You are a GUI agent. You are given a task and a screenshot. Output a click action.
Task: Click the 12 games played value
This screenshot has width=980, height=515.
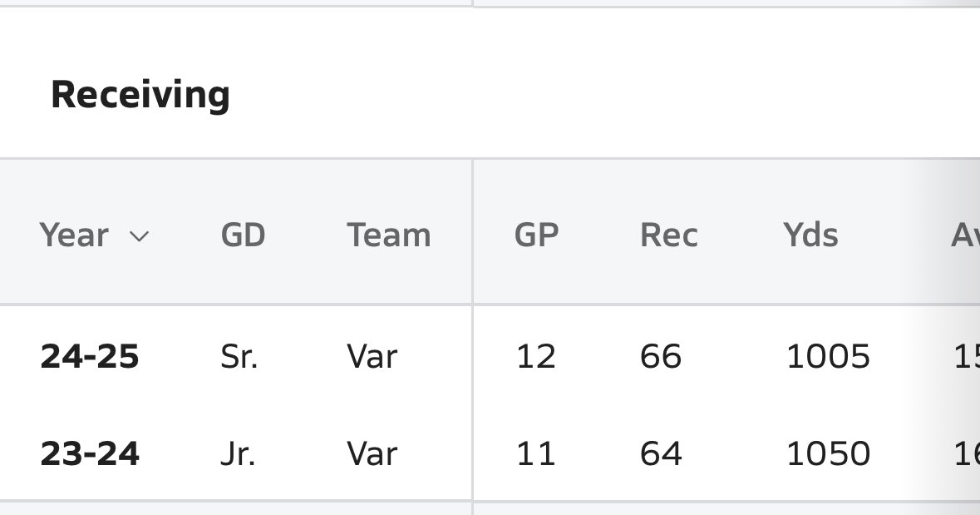[536, 357]
